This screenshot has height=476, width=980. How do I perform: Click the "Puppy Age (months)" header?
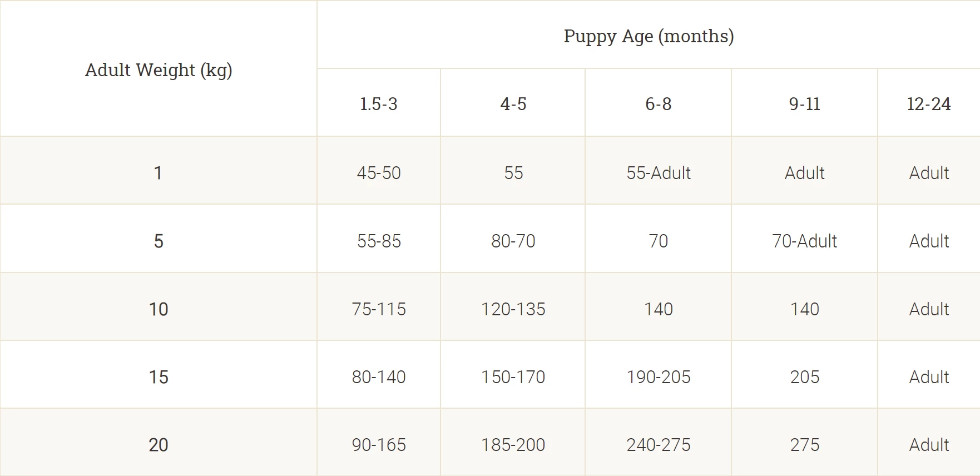(649, 36)
